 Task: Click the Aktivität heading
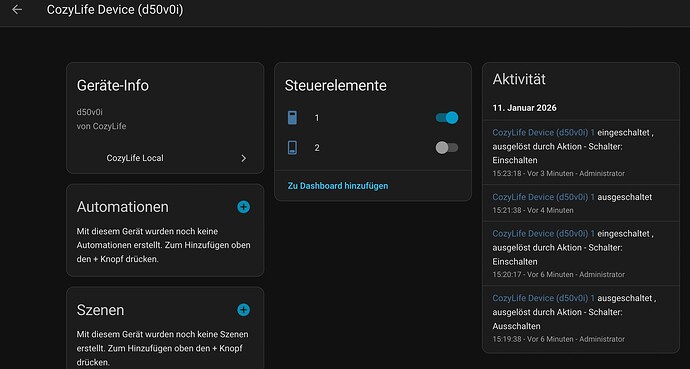[519, 79]
